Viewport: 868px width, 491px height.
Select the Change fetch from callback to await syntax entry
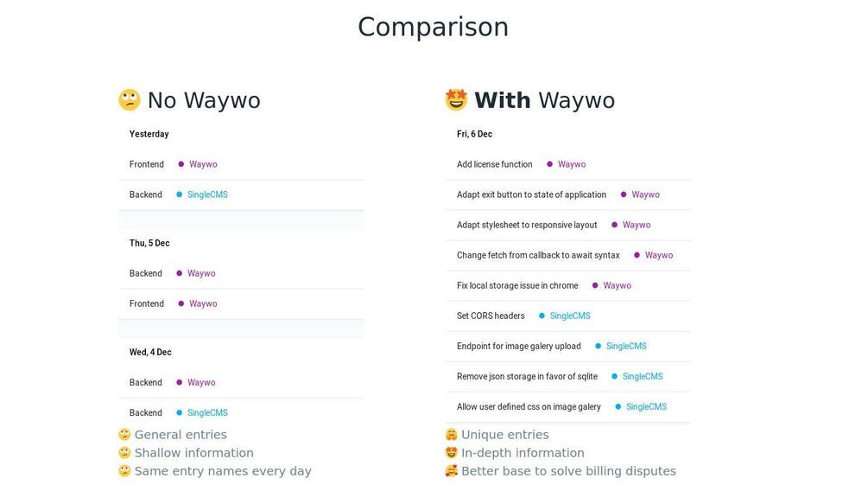pos(538,255)
